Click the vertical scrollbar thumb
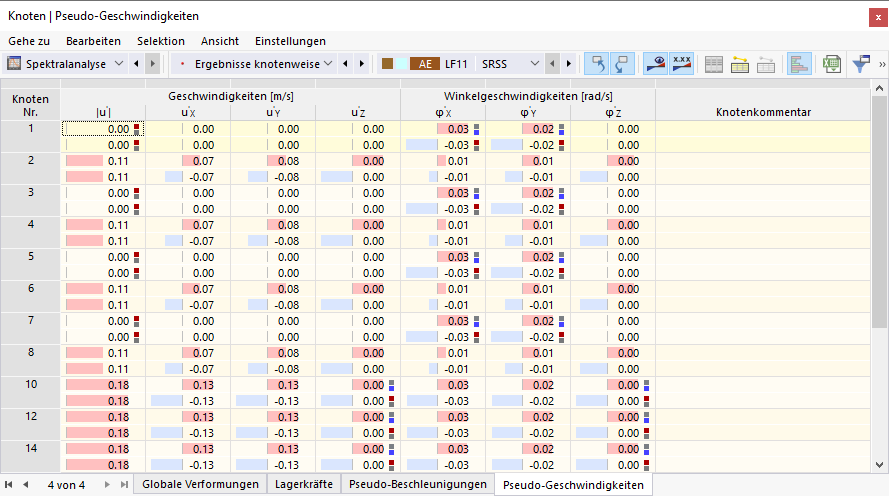Image resolution: width=889 pixels, height=496 pixels. [879, 212]
